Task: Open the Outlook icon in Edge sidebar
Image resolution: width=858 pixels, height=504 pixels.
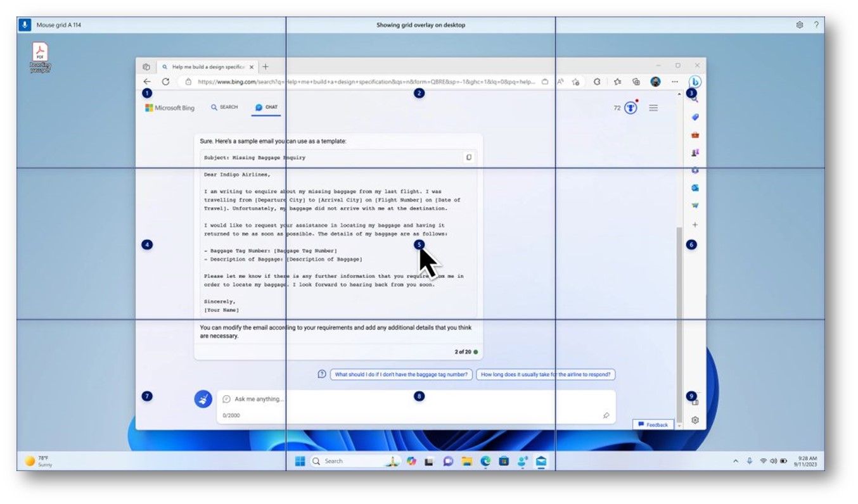Action: pos(695,188)
